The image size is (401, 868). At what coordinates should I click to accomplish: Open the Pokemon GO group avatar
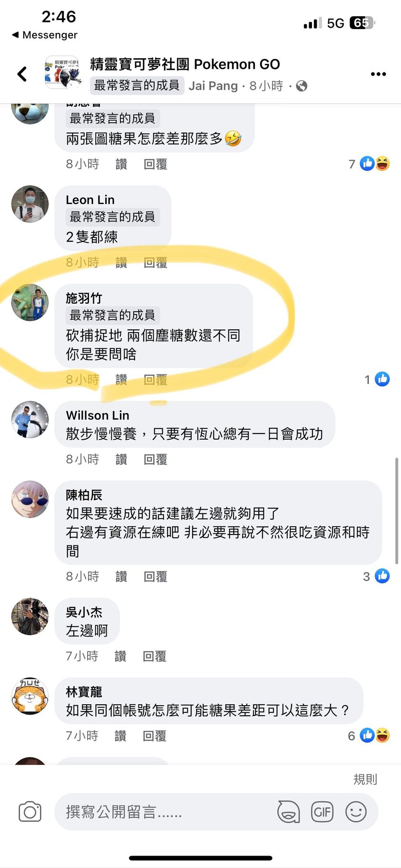click(63, 73)
